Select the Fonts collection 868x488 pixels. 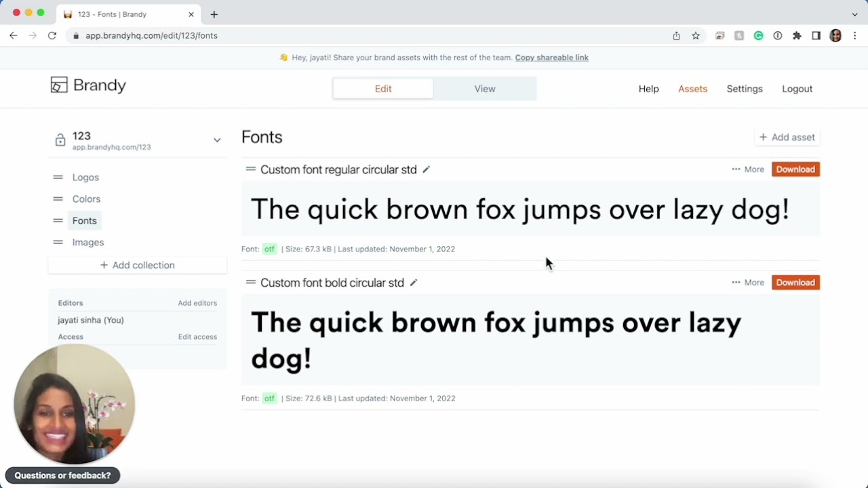tap(85, 221)
